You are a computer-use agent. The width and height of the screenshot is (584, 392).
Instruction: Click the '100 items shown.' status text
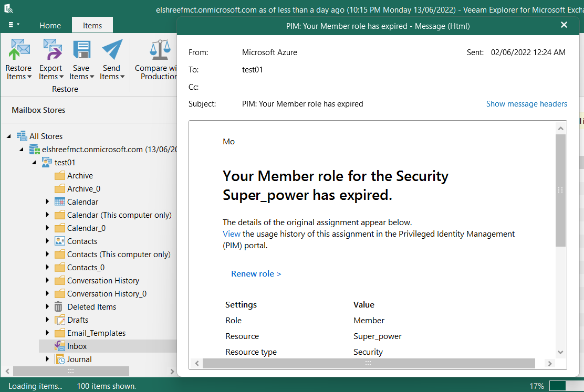[x=107, y=386]
